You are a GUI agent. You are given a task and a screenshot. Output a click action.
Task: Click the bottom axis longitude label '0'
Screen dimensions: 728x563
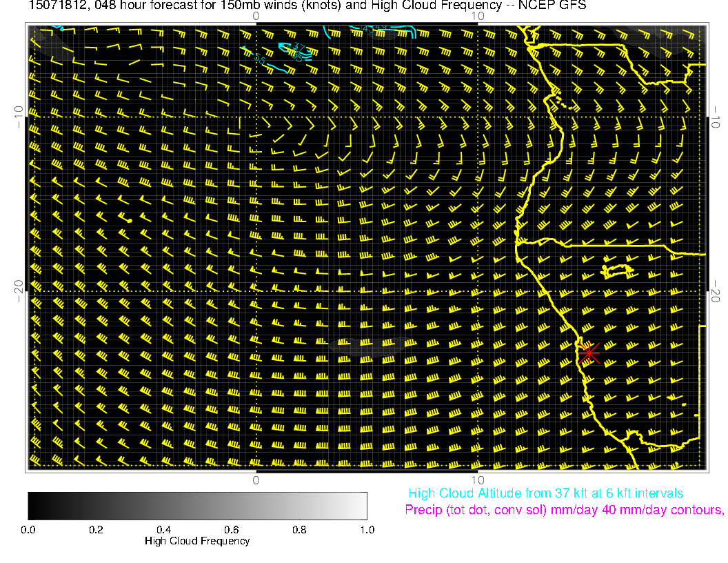pyautogui.click(x=256, y=480)
